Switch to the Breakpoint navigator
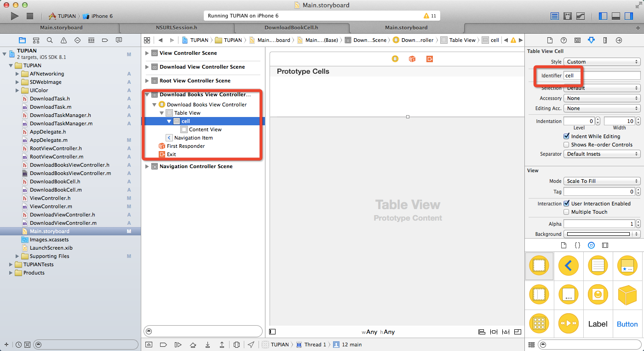 pyautogui.click(x=105, y=40)
